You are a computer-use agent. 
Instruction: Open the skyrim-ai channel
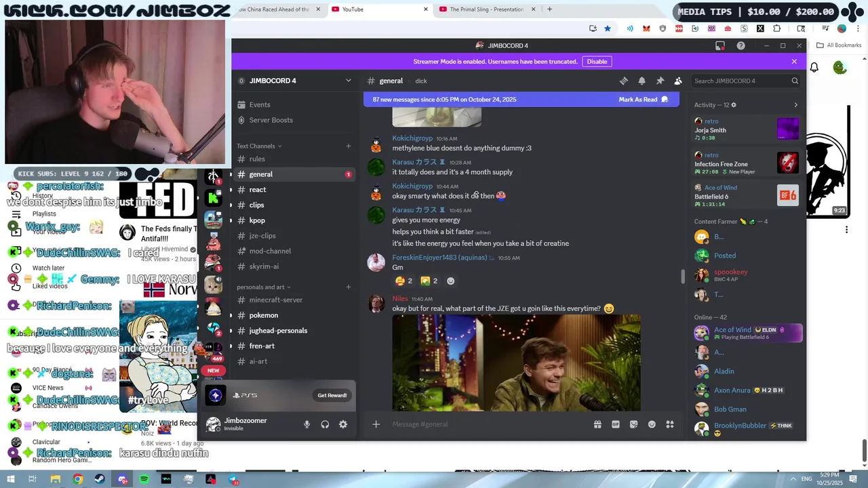click(x=293, y=266)
